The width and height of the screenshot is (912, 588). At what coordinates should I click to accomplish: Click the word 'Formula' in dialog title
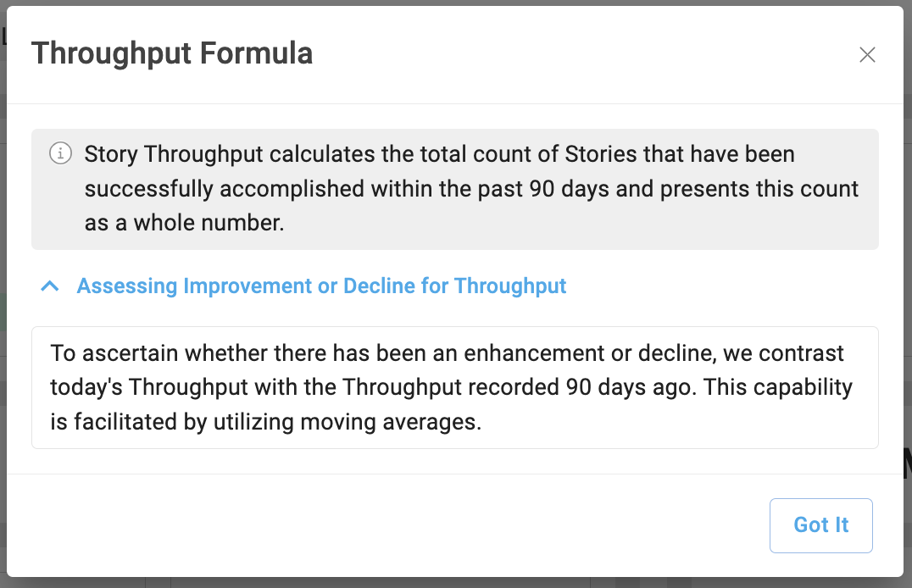tap(257, 53)
